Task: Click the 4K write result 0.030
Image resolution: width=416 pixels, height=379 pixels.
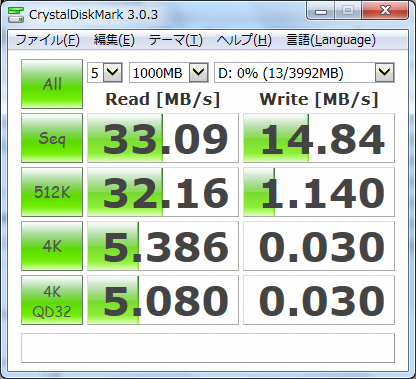Action: coord(319,246)
